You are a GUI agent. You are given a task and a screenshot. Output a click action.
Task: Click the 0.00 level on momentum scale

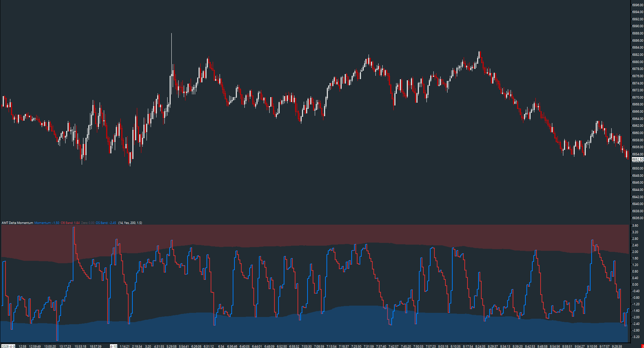pos(634,285)
